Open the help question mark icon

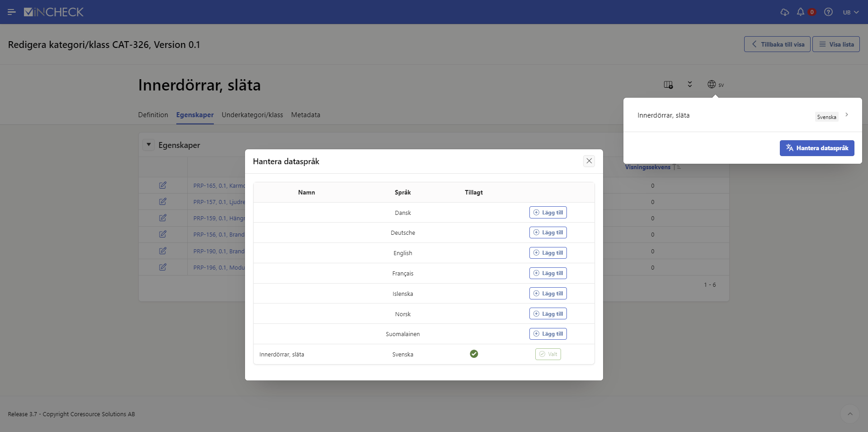pos(828,12)
